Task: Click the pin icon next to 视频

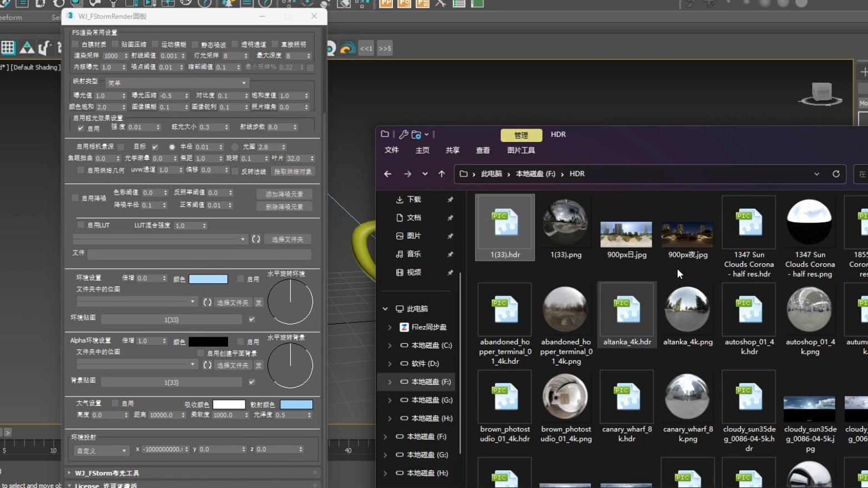Action: click(x=450, y=272)
